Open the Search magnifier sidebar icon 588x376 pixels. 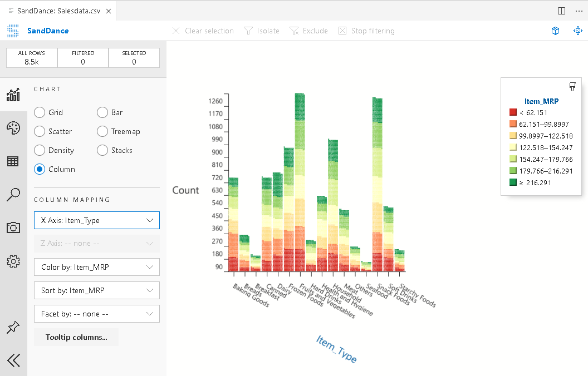pyautogui.click(x=13, y=195)
